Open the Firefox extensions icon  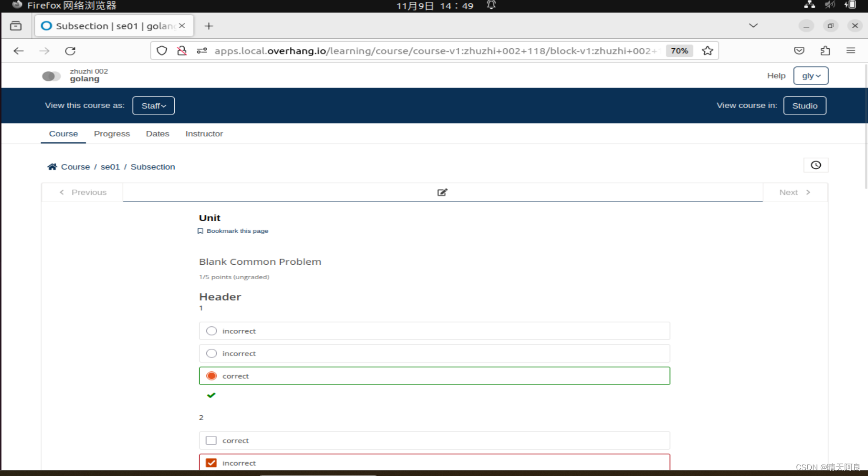[825, 50]
